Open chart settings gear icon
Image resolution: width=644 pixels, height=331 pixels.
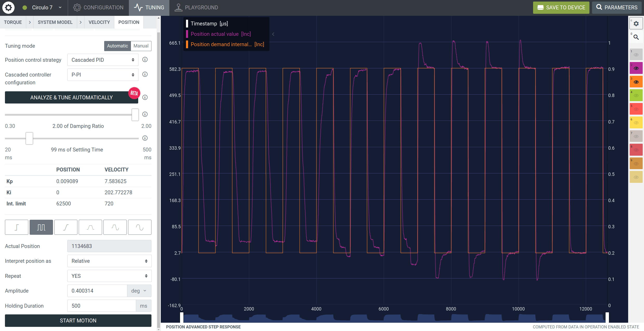click(x=636, y=24)
